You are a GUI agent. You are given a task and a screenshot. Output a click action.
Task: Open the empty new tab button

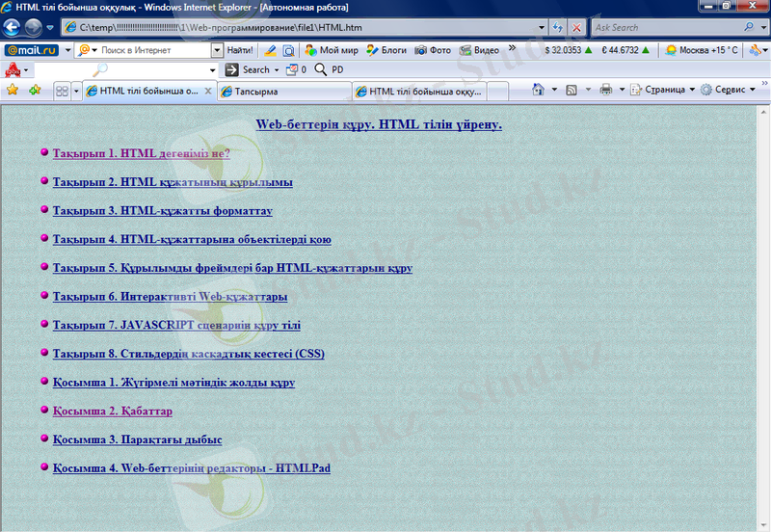click(x=497, y=91)
